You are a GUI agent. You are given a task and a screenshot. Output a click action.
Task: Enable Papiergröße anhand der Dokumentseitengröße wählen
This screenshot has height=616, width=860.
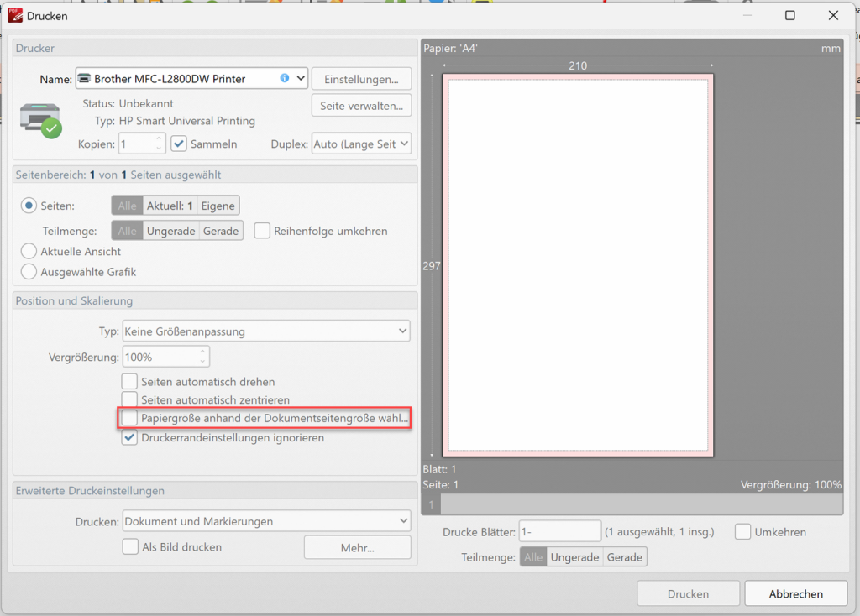(129, 417)
